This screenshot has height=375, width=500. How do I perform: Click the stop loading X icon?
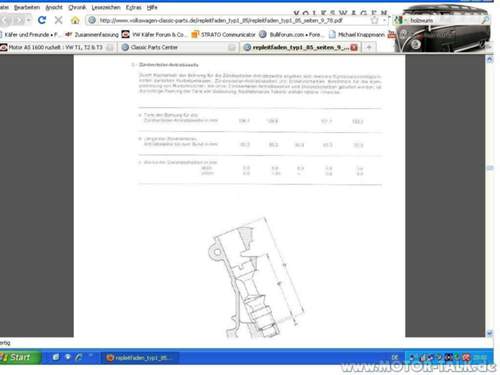point(58,20)
